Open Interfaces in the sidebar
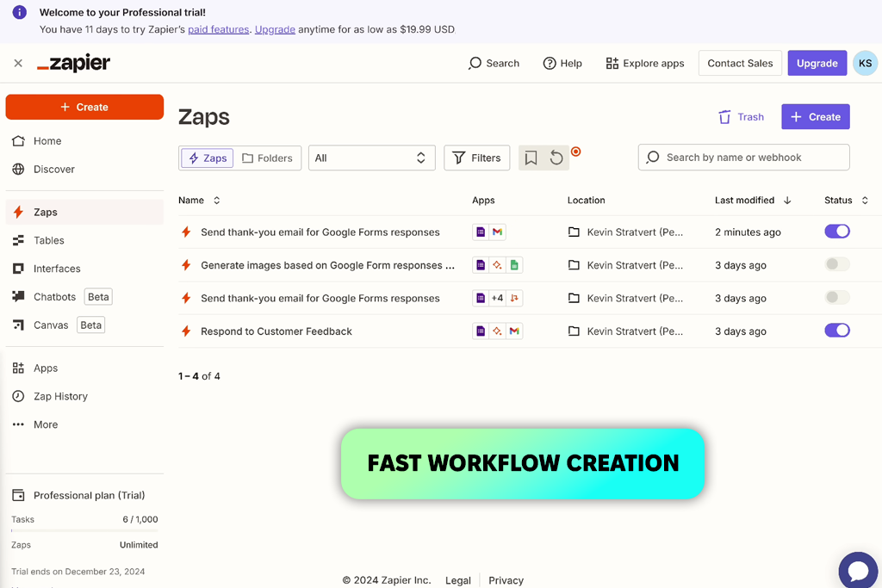The image size is (882, 588). click(x=84, y=269)
